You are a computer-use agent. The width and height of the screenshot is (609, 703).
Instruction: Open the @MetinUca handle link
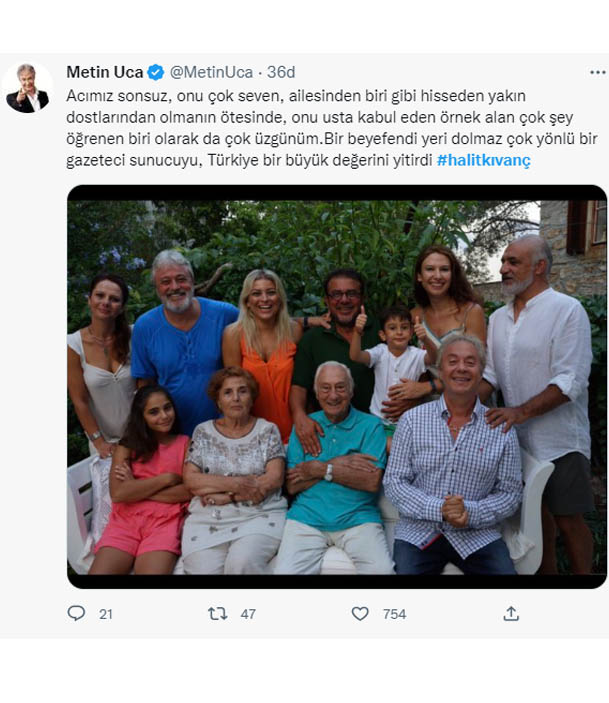click(x=211, y=72)
